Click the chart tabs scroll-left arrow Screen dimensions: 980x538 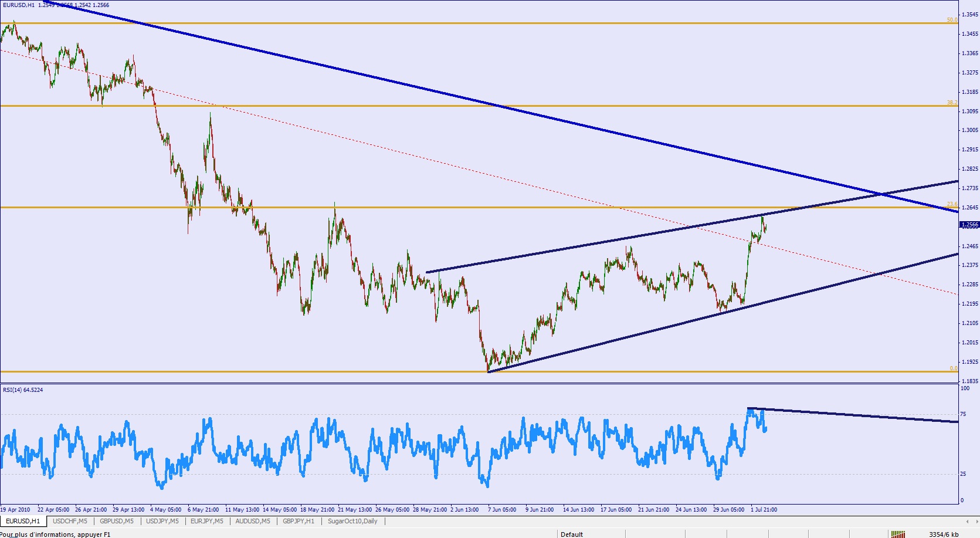967,521
